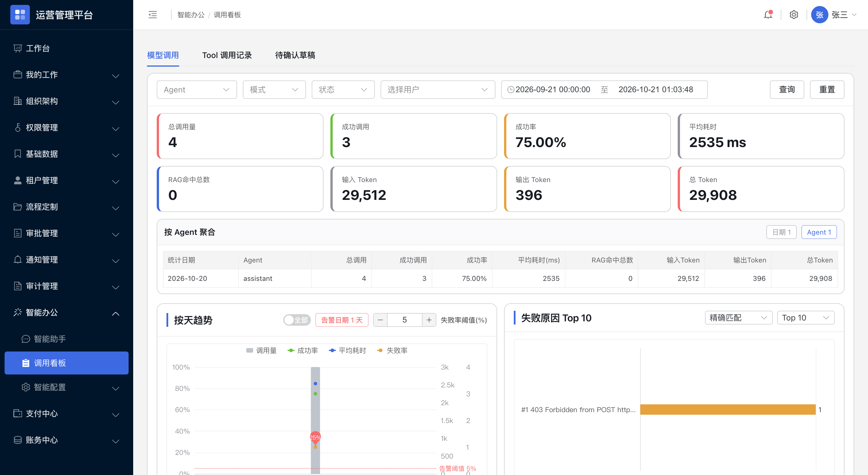
Task: Open the Agent filter dropdown
Action: (197, 89)
